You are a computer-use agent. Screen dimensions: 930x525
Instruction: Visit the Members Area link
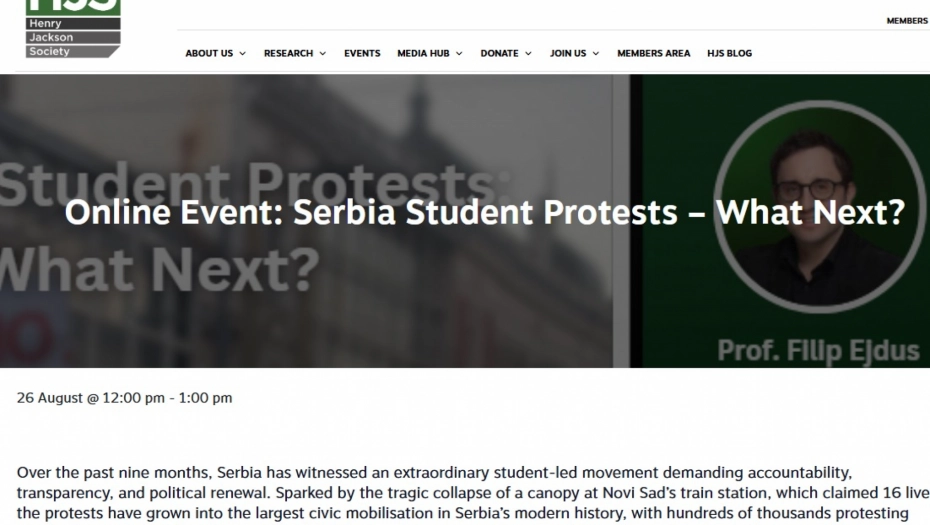[653, 54]
